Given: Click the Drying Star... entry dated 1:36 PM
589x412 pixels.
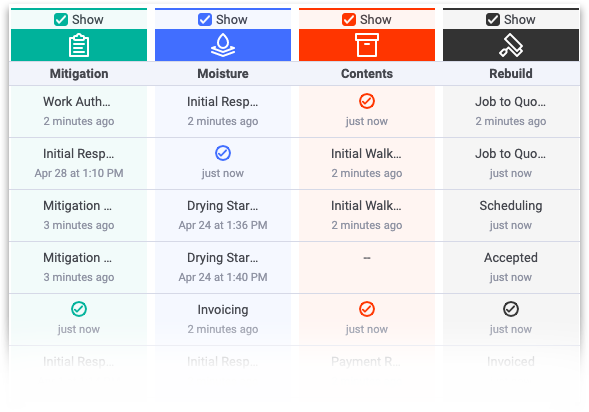Looking at the screenshot, I should point(223,206).
